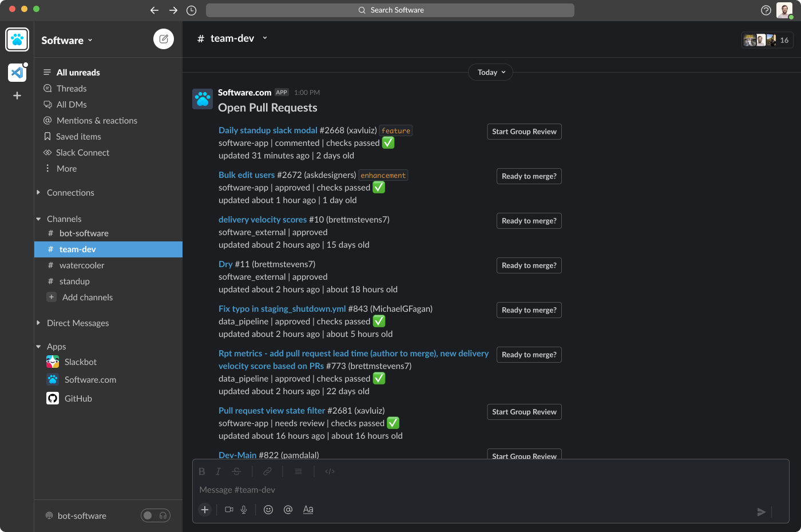Open the Software.com app avatar in message
The height and width of the screenshot is (532, 801).
[x=203, y=99]
